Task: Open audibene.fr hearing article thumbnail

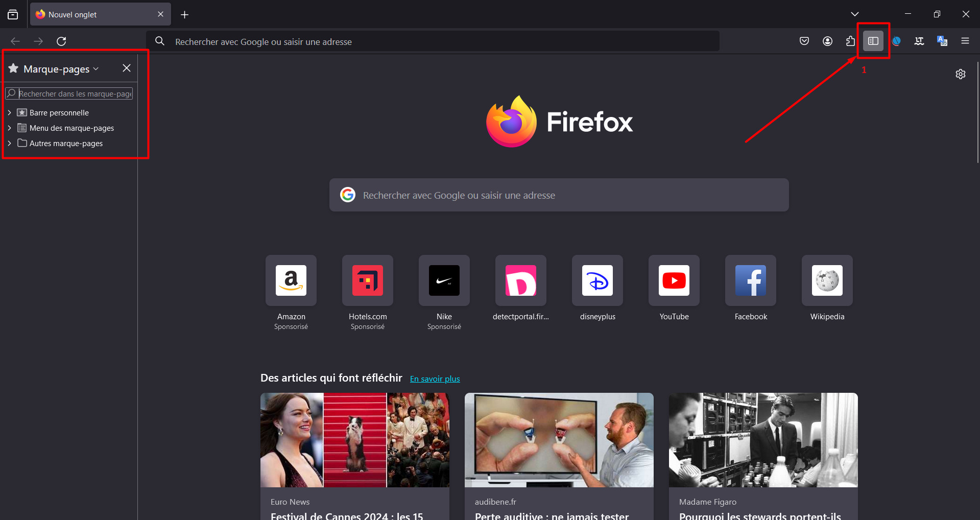Action: (x=559, y=440)
